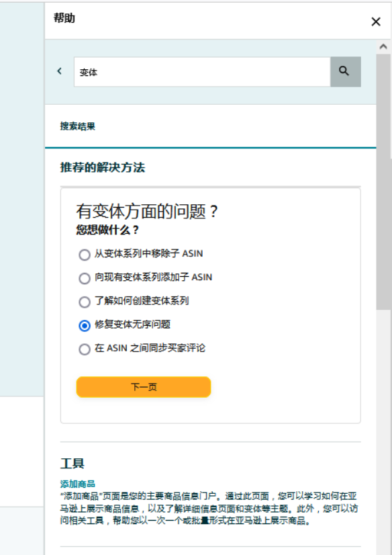Click the 帮助 panel title
The image size is (392, 555).
click(64, 18)
